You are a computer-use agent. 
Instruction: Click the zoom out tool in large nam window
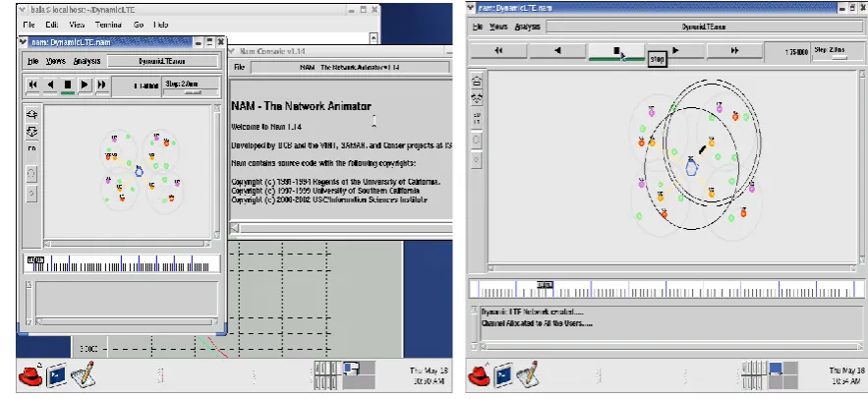[477, 99]
